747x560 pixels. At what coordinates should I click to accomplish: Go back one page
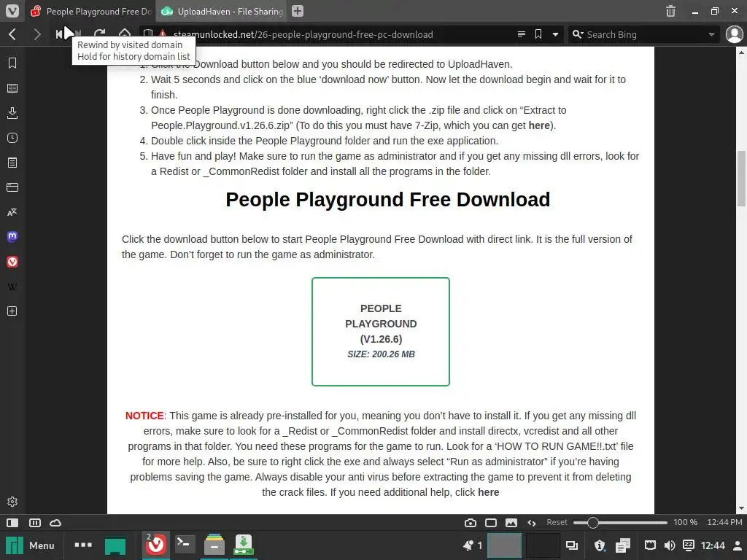13,34
